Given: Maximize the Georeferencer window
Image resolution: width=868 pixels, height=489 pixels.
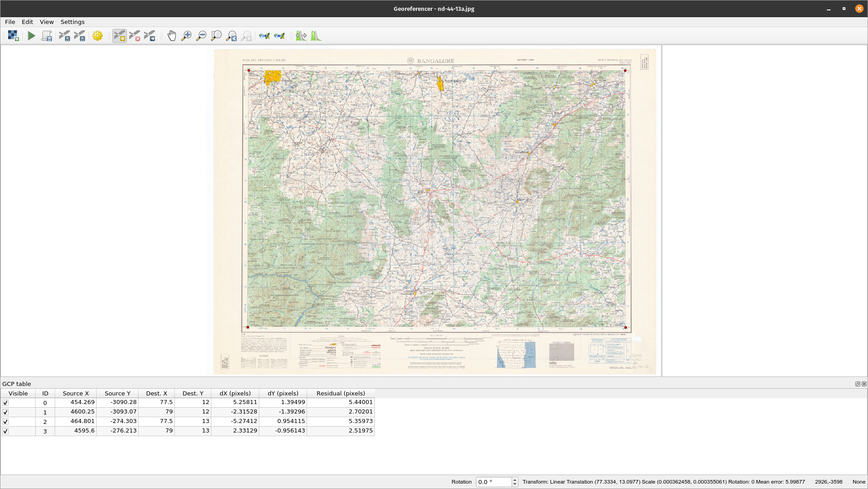Looking at the screenshot, I should 844,9.
